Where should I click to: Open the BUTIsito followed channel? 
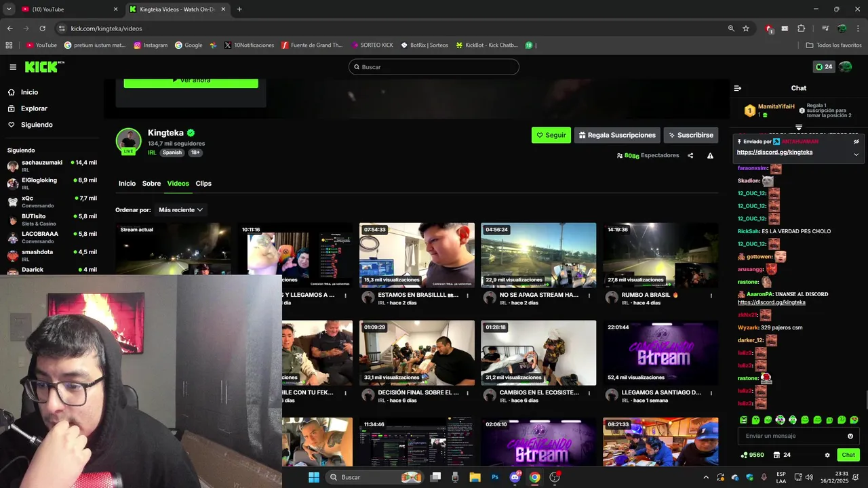52,219
